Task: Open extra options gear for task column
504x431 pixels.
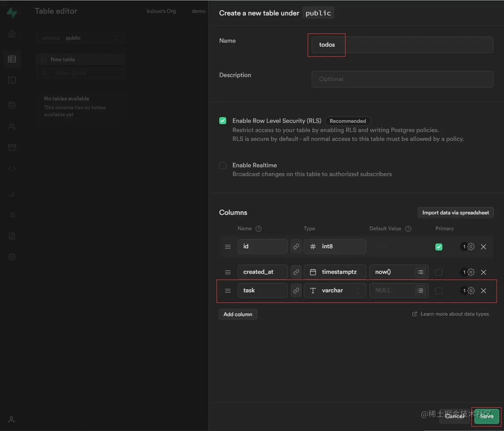Action: pos(471,291)
